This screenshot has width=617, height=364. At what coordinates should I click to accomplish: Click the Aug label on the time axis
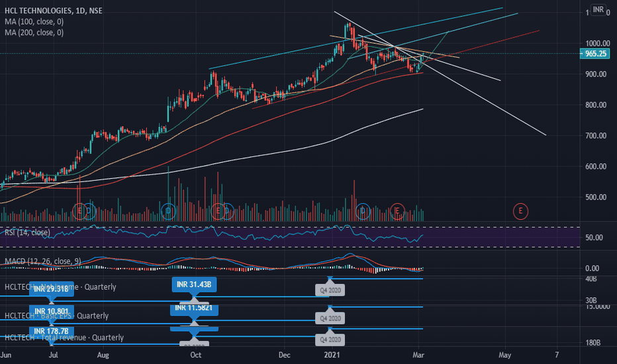tap(103, 355)
